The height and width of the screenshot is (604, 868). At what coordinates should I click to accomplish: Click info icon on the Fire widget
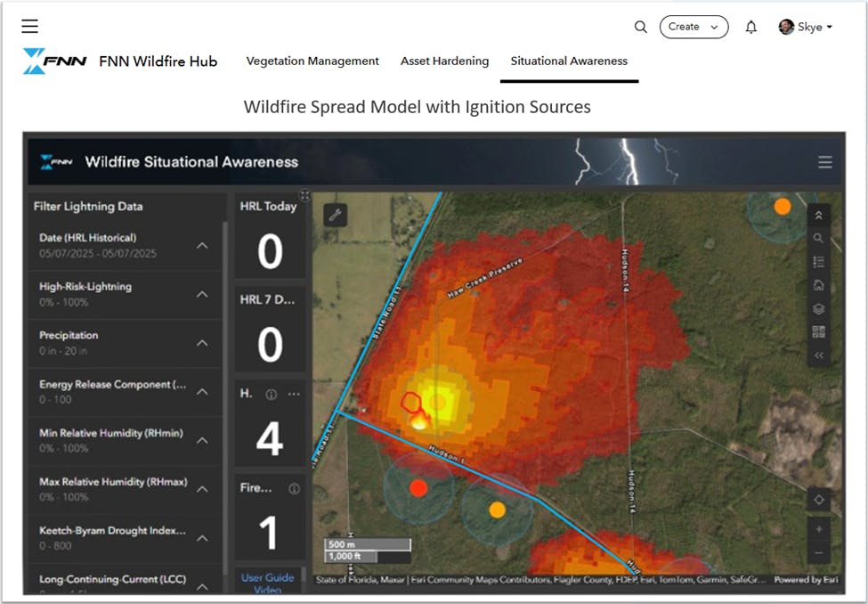(x=294, y=488)
